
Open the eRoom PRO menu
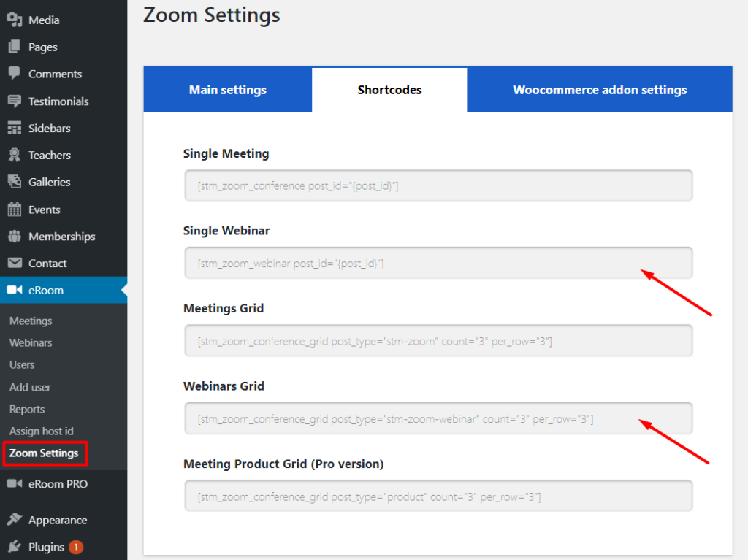pos(58,483)
